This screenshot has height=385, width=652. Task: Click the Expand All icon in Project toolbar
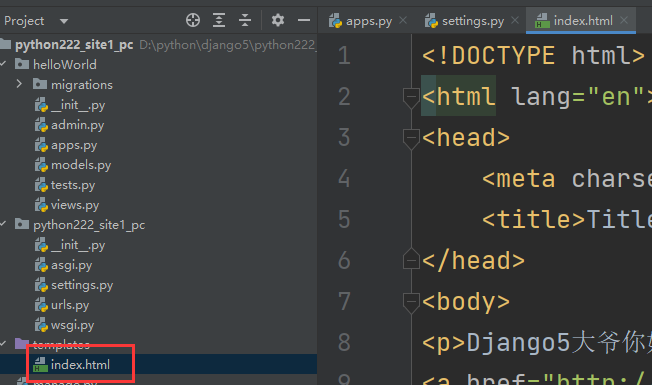click(x=219, y=20)
